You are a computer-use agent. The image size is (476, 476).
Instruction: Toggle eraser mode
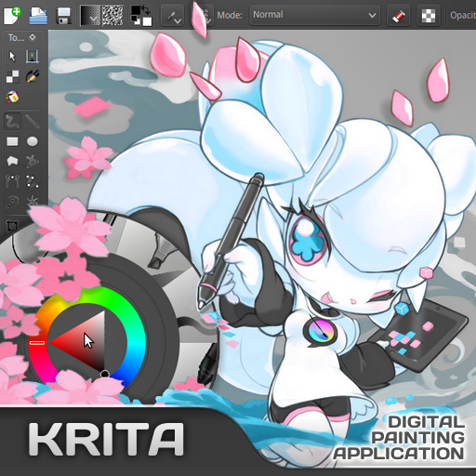click(x=398, y=16)
